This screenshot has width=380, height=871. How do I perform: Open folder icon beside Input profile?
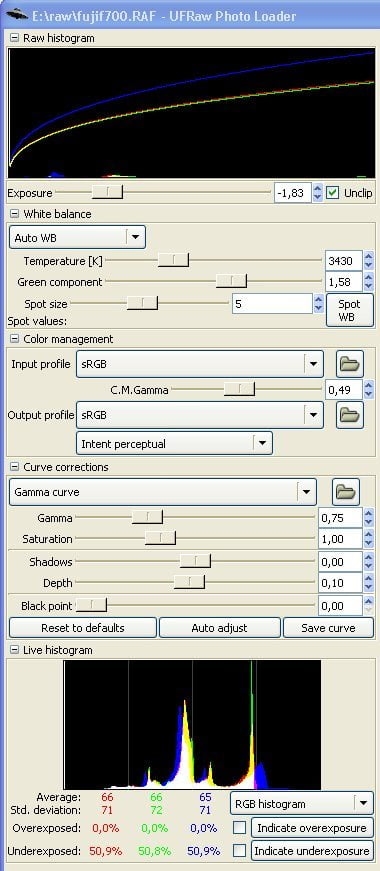pos(349,364)
